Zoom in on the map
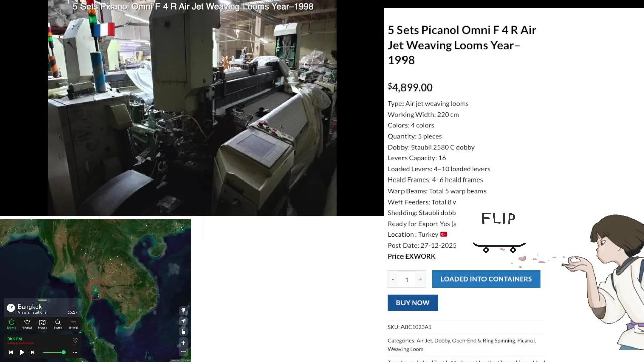This screenshot has width=644, height=362. click(183, 343)
